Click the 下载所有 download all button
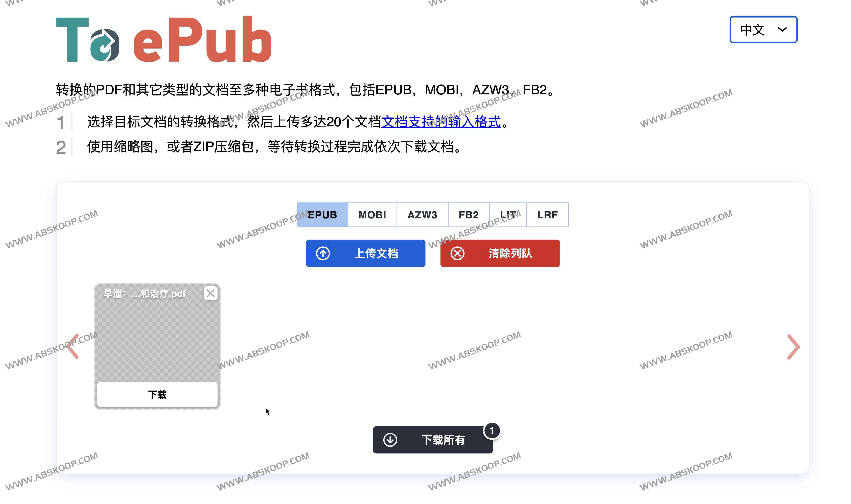Viewport: 851px width, 504px height. [433, 439]
